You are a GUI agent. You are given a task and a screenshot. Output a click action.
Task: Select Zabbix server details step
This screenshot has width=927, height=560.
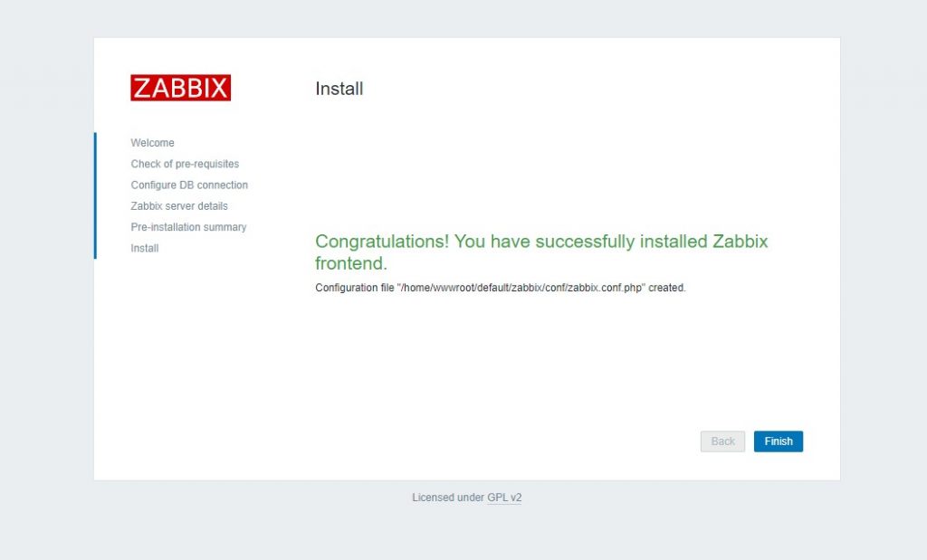[179, 206]
